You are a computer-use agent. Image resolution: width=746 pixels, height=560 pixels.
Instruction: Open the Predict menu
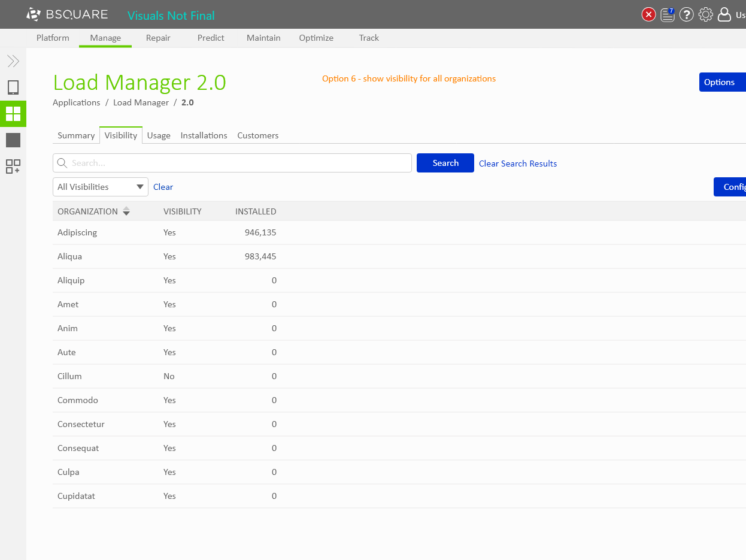click(x=211, y=38)
